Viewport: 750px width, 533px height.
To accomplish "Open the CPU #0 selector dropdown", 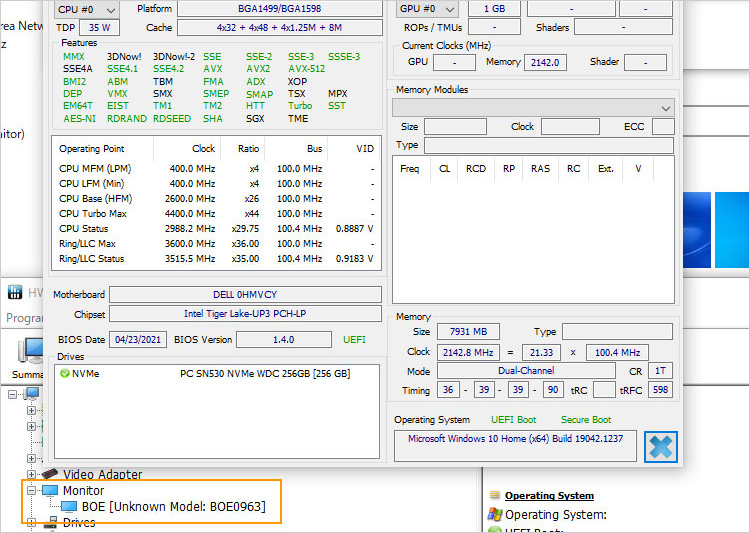I will pos(87,9).
